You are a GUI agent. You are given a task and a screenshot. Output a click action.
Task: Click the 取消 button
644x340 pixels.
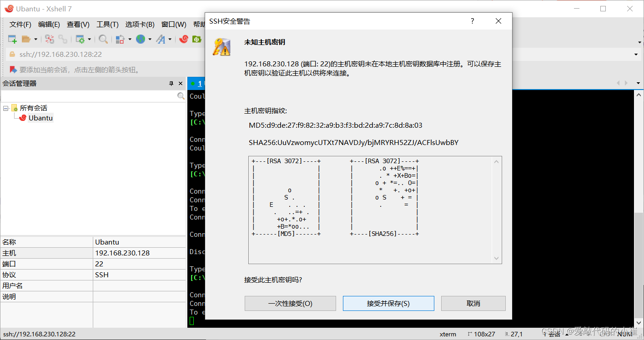point(473,303)
